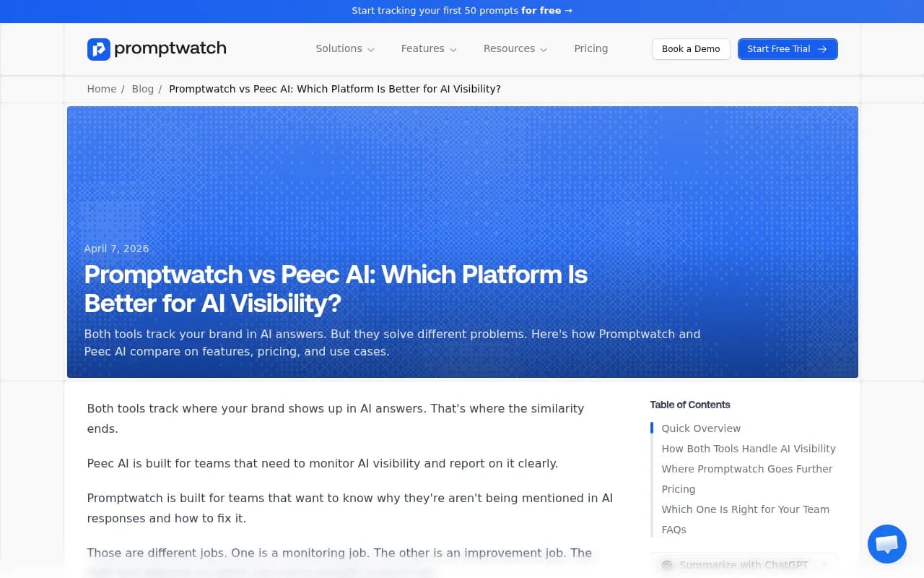Click Summarize with ChatGPT button
Screen dimensions: 924x578
(744, 565)
